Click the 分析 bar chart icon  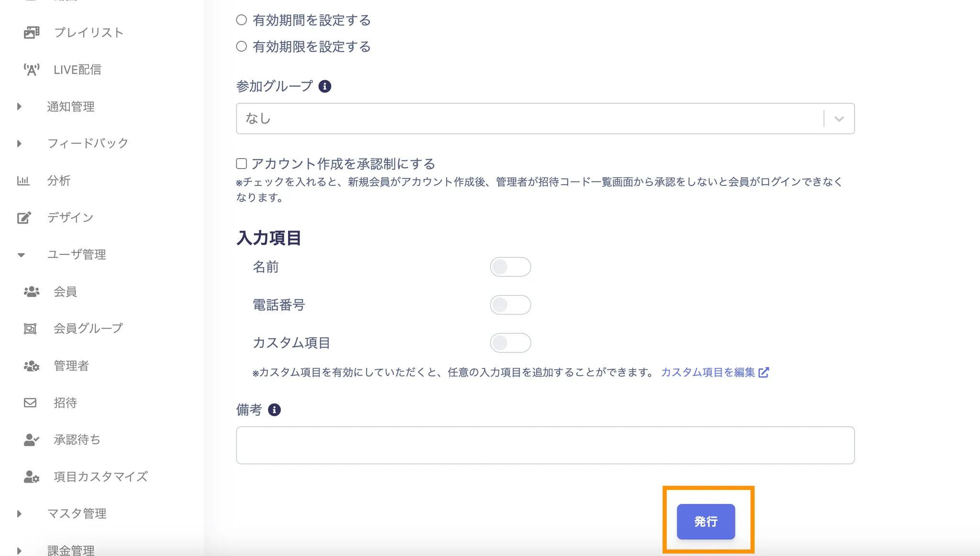tap(23, 181)
